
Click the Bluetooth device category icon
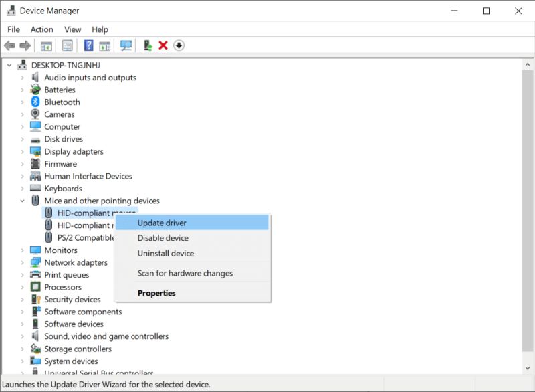(35, 102)
